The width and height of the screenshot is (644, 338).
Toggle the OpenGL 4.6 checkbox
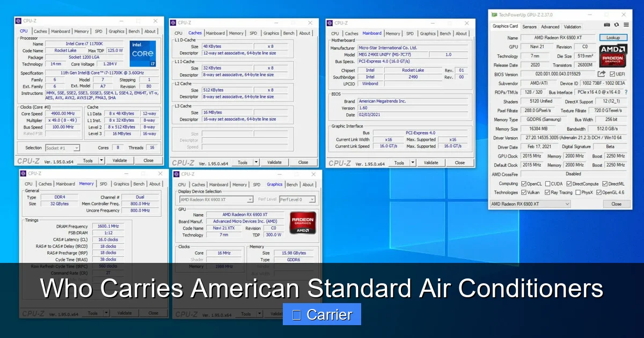[x=598, y=192]
